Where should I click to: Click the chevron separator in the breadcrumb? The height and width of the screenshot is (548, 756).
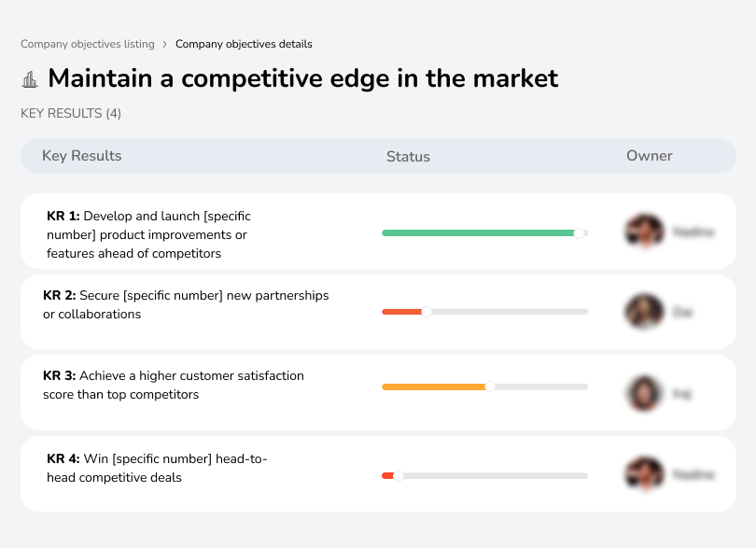click(x=165, y=44)
